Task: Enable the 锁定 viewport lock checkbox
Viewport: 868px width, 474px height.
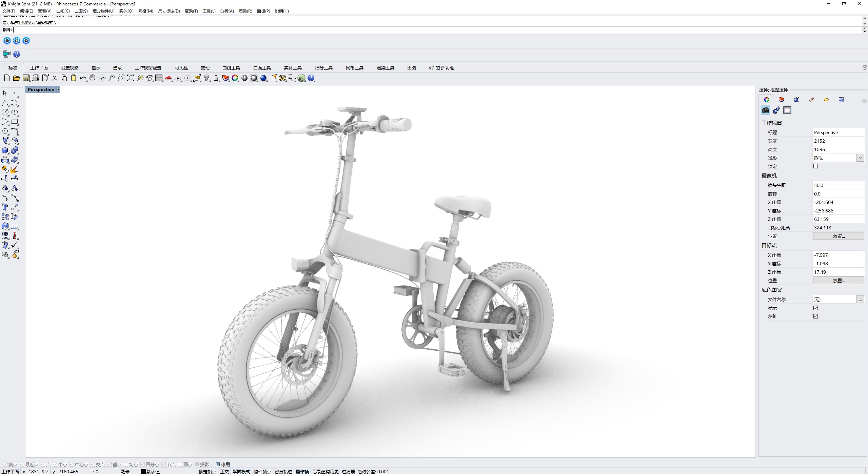Action: point(816,166)
